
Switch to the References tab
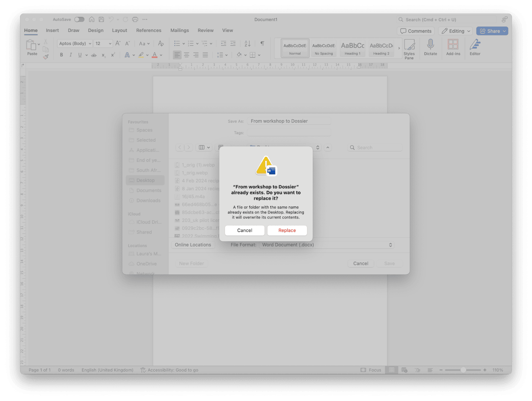(x=148, y=30)
